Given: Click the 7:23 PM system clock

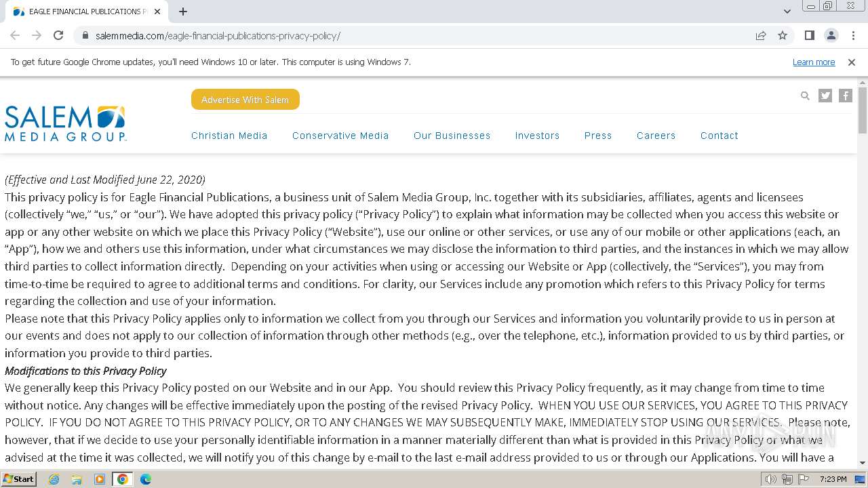Looking at the screenshot, I should [833, 479].
